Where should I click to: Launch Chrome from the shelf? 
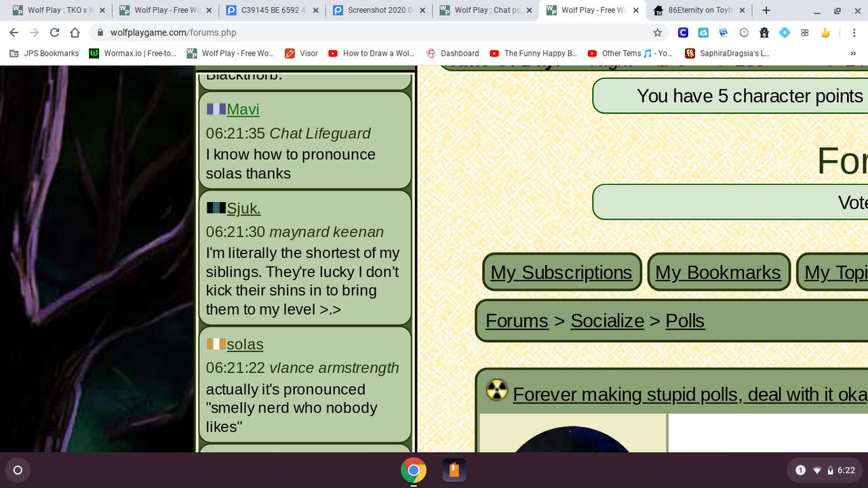(413, 470)
